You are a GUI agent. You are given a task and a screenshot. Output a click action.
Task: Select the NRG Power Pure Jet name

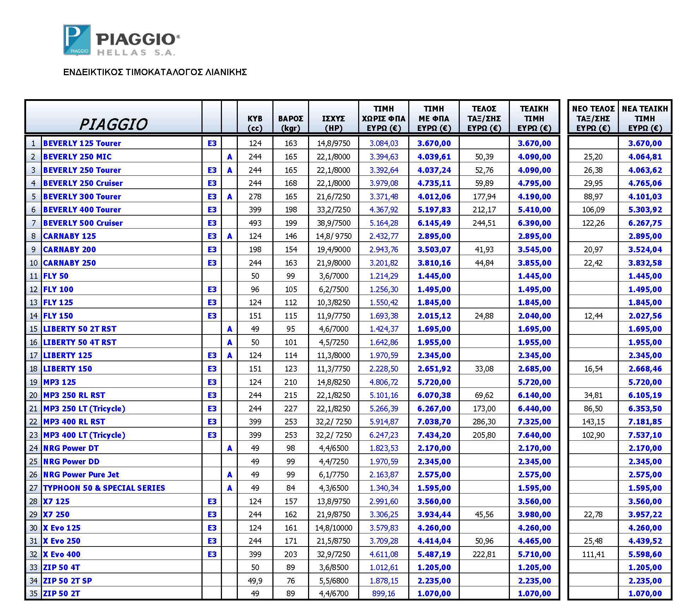coord(81,475)
